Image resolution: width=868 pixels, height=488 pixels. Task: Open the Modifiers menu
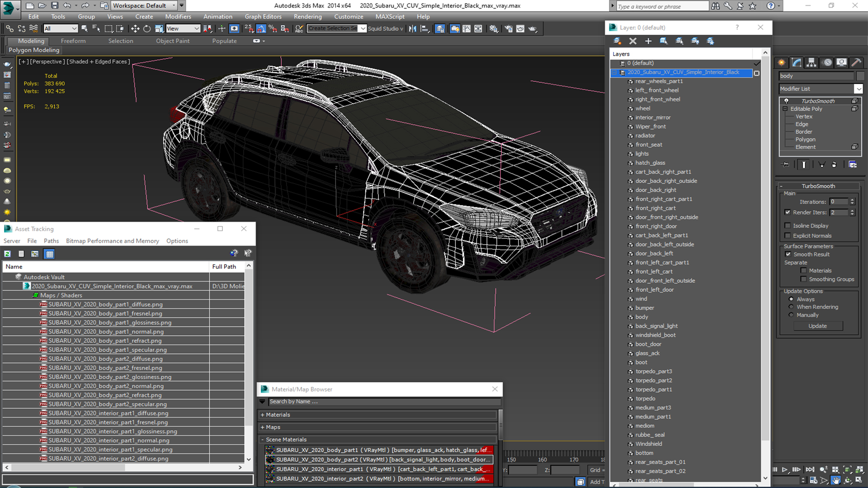pyautogui.click(x=178, y=17)
